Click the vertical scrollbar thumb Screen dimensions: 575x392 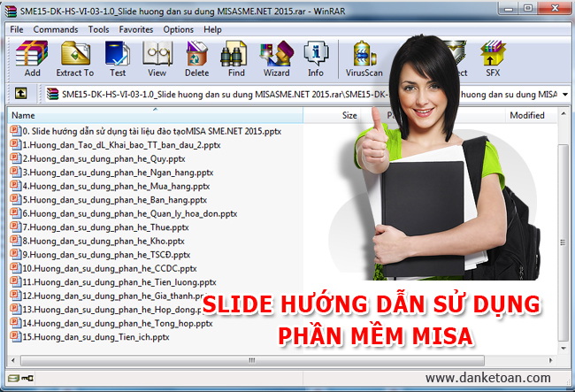pos(563,242)
